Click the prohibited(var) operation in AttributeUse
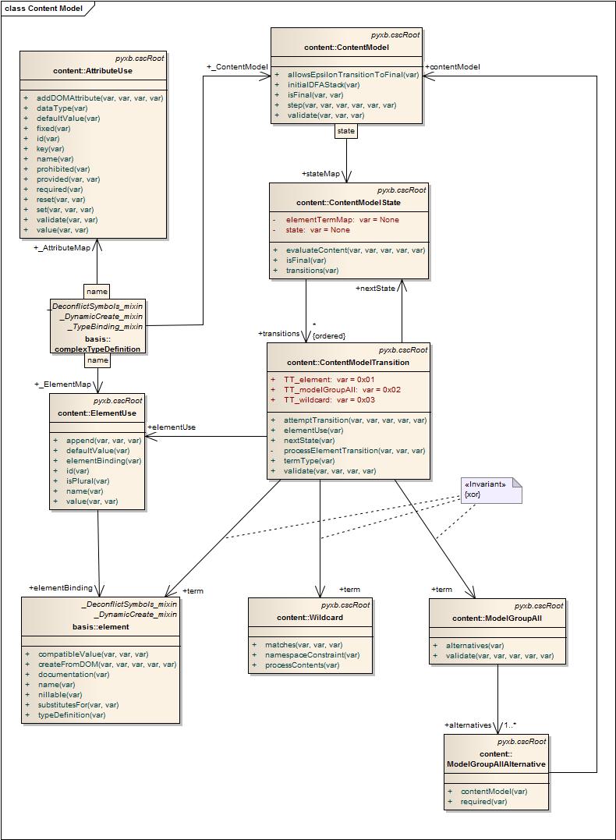Viewport: 616px width, 840px height. click(x=62, y=168)
